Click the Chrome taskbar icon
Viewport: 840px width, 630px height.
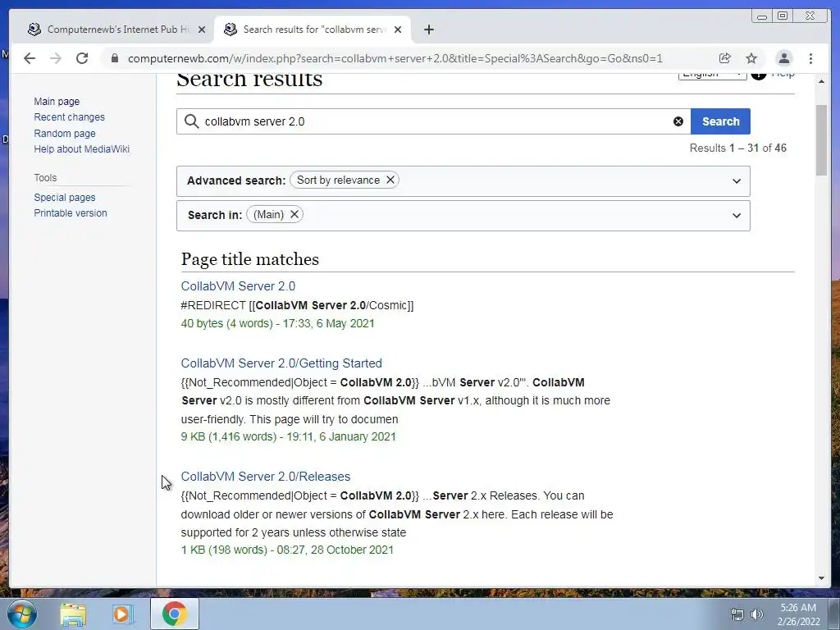point(174,614)
